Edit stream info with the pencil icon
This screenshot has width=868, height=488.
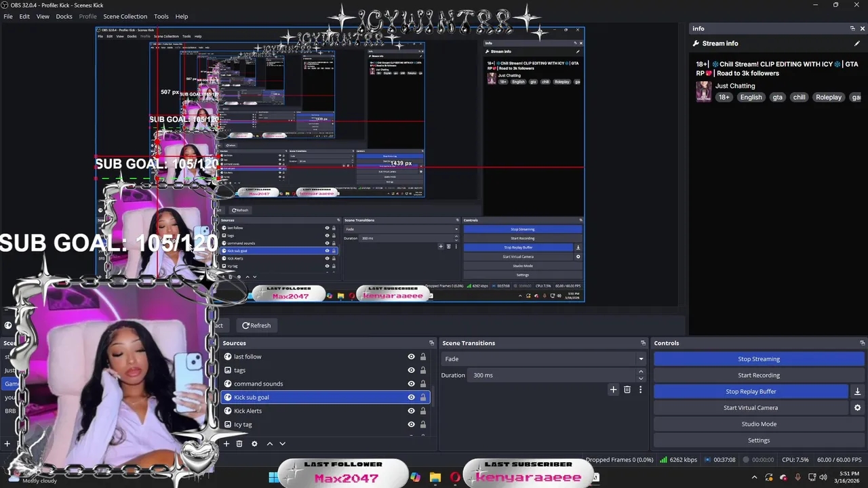(857, 43)
